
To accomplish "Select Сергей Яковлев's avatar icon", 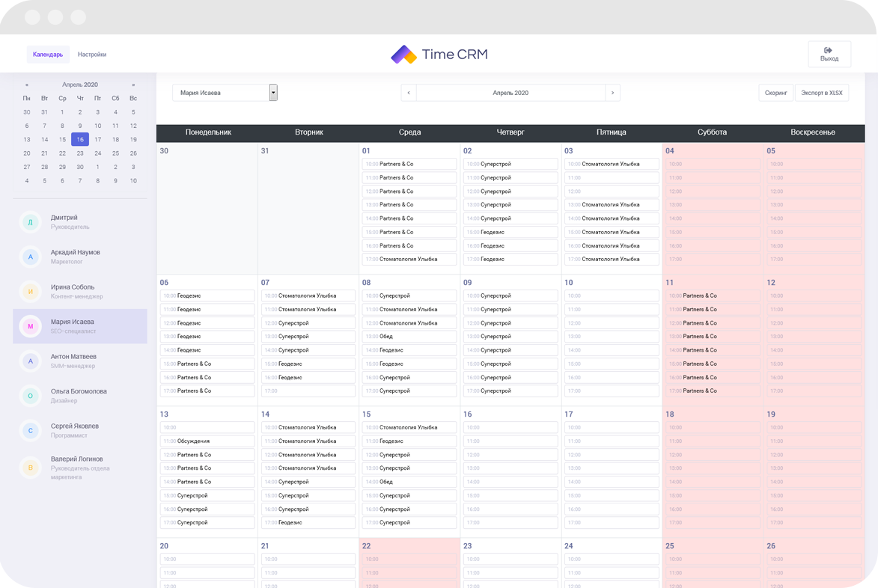I will 30,430.
